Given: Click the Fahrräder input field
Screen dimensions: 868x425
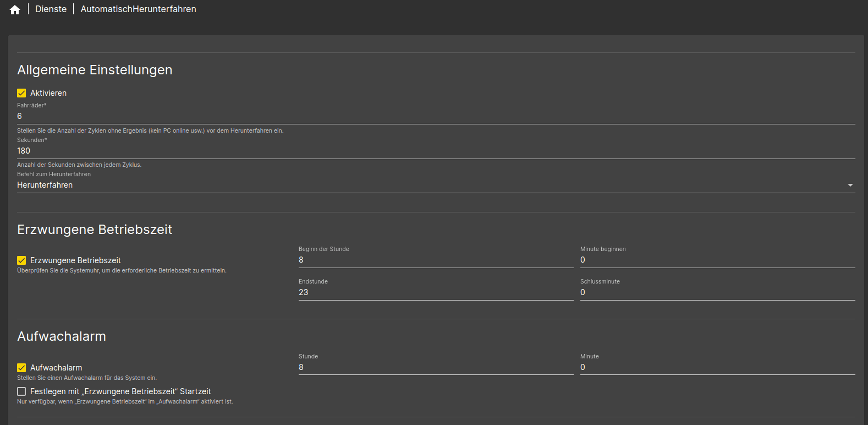Looking at the screenshot, I should click(435, 116).
